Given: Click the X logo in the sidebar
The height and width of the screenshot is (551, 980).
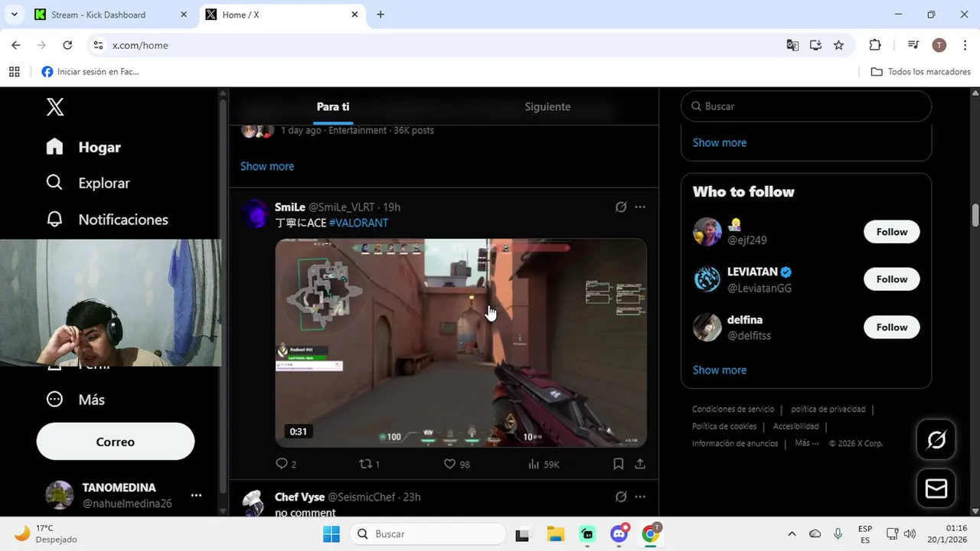Looking at the screenshot, I should 55,107.
